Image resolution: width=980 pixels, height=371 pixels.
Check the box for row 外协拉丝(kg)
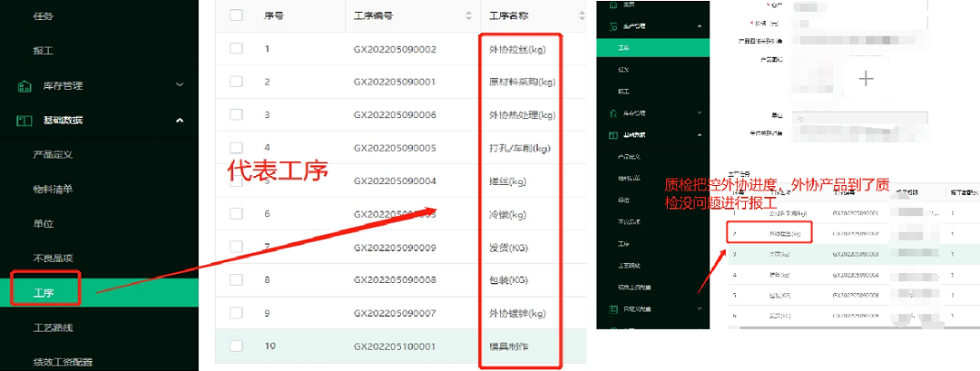point(236,48)
